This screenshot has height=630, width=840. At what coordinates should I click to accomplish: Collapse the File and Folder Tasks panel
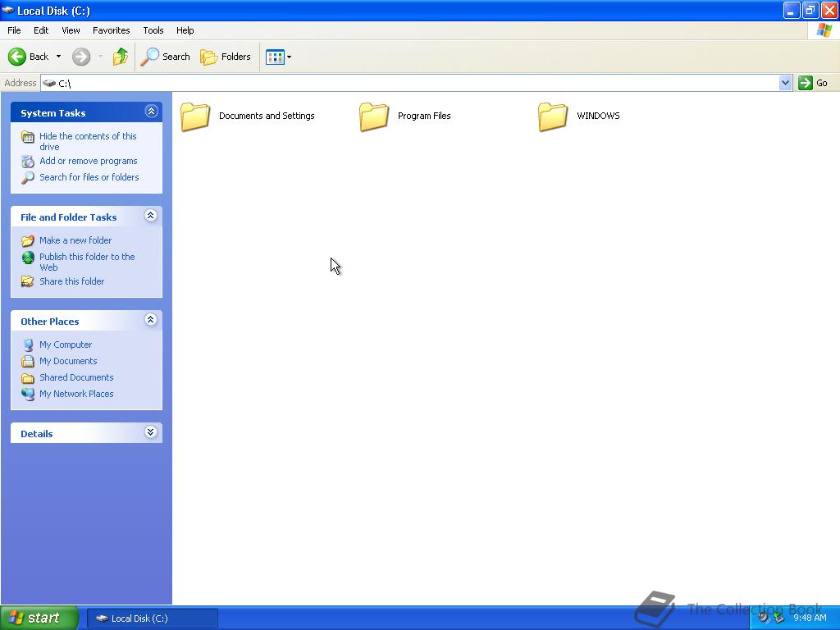click(x=151, y=216)
